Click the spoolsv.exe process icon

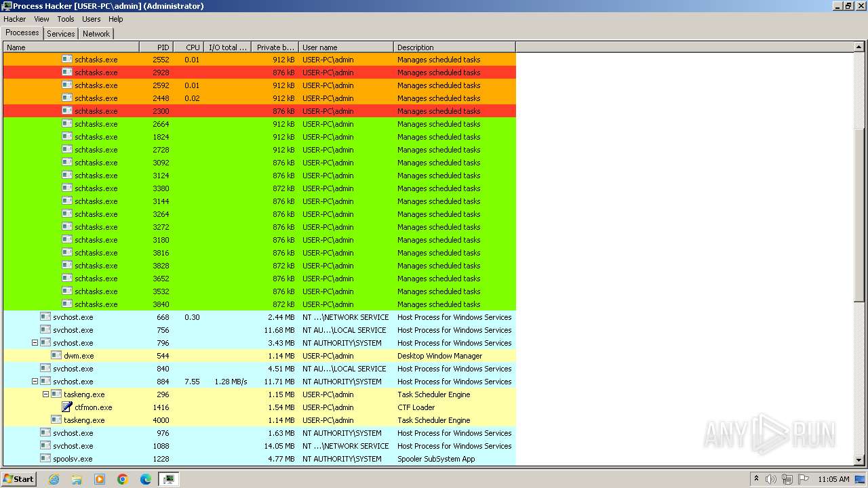(45, 458)
